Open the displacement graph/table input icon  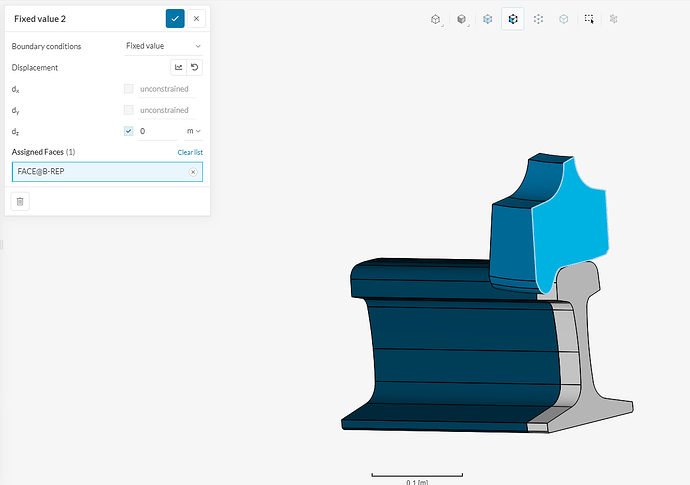(178, 68)
